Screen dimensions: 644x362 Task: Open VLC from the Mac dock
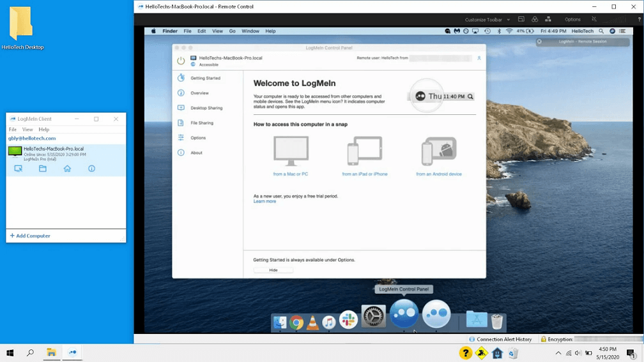(312, 322)
